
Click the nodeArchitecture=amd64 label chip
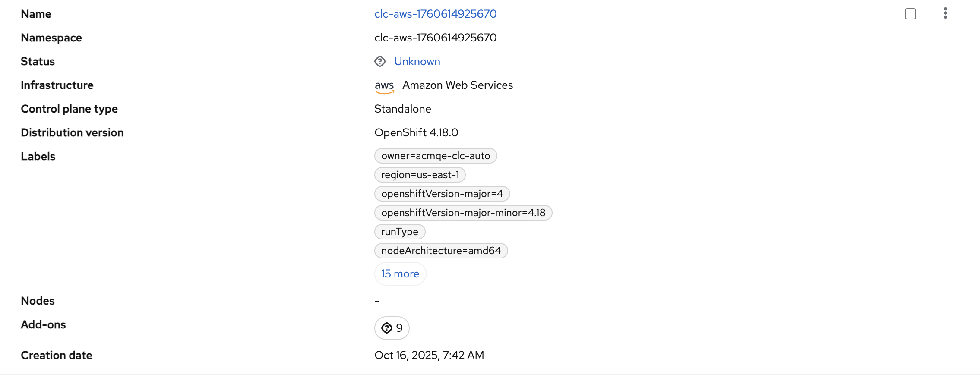(x=441, y=251)
